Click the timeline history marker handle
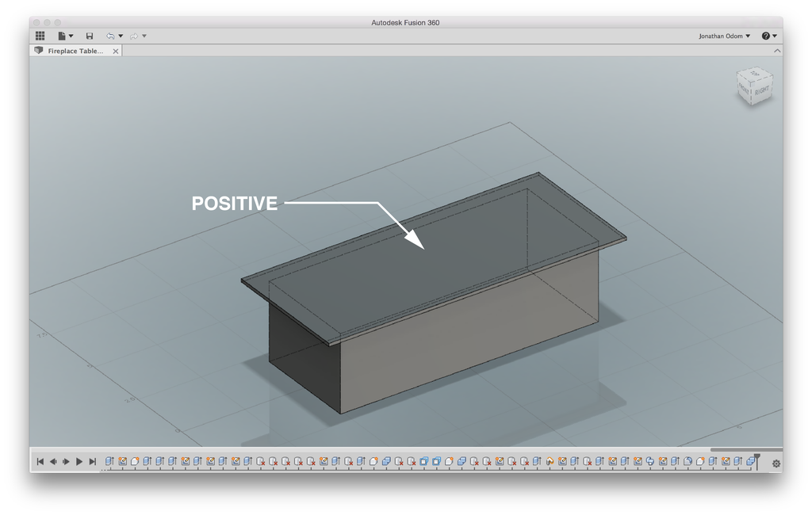812x515 pixels. point(757,459)
